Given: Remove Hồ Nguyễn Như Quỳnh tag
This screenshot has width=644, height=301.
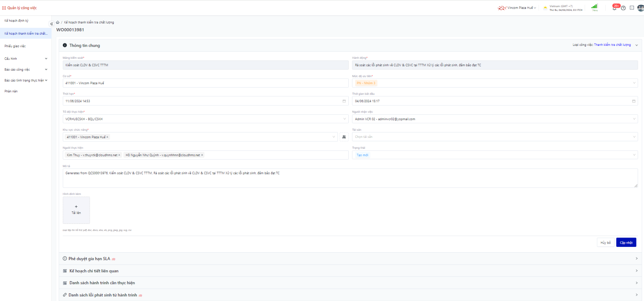Looking at the screenshot, I should 202,155.
